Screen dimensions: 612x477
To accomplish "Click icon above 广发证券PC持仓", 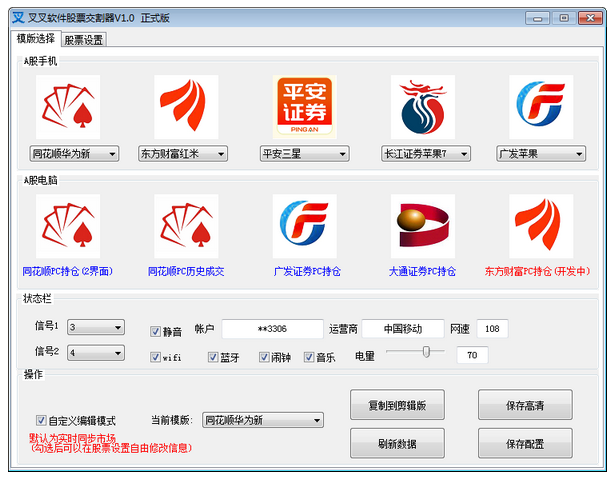I will tap(304, 226).
